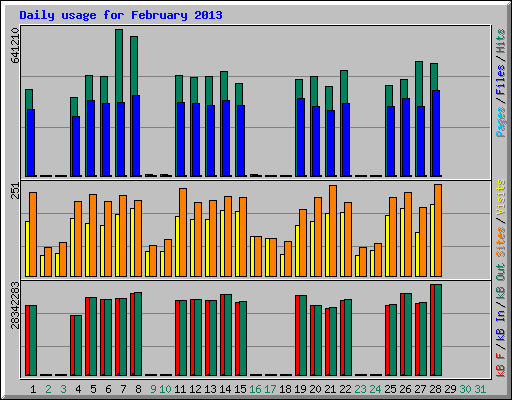Viewport: 512px width, 400px height.
Task: Select green weekend day 24 label
Action: 375,389
